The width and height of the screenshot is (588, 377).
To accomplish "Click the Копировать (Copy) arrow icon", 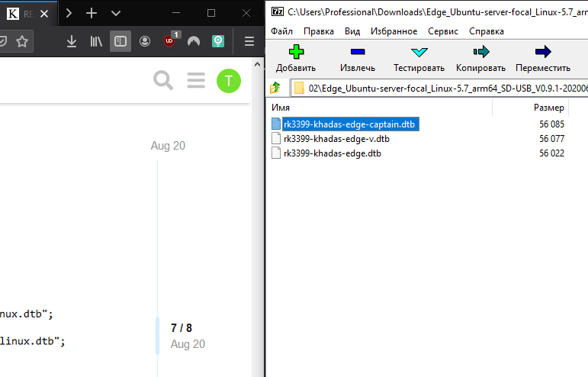I will click(x=481, y=52).
